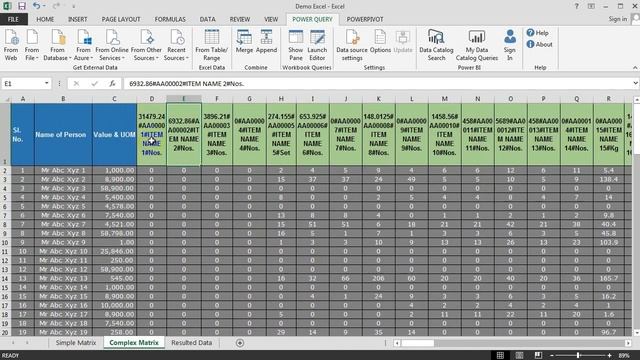Click the Select All corner button
The width and height of the screenshot is (640, 360).
(6, 99)
